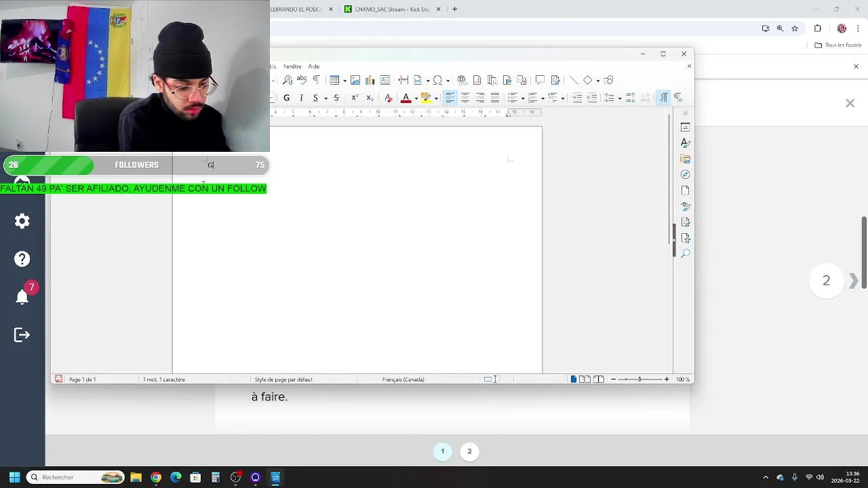Decrease indent in Writer toolbar

(x=592, y=98)
